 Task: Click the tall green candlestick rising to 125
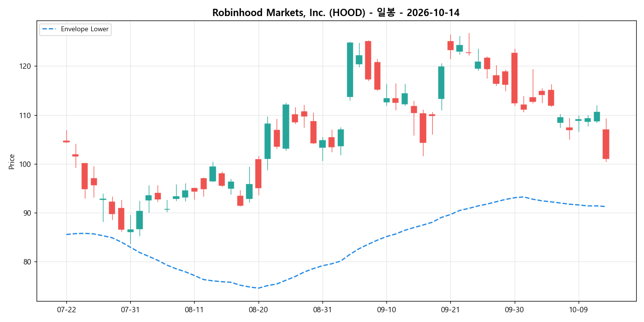click(x=350, y=70)
